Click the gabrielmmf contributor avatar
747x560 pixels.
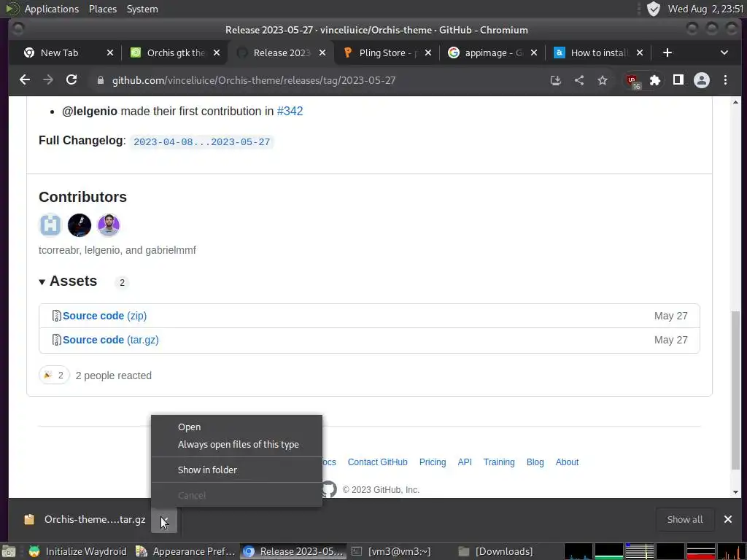click(x=109, y=225)
